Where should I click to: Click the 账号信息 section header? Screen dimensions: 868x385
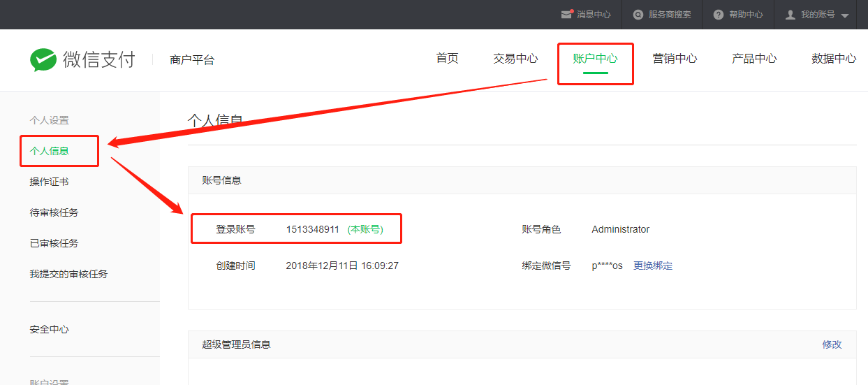tap(221, 180)
